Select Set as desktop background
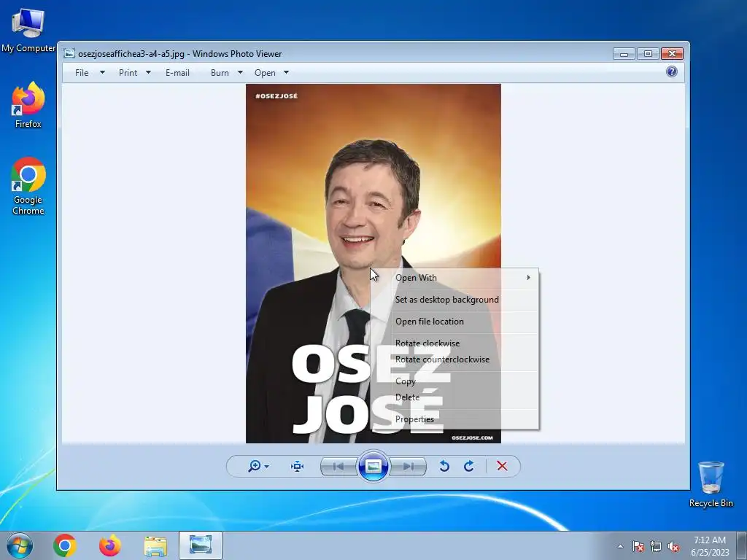747x560 pixels. pos(454,300)
